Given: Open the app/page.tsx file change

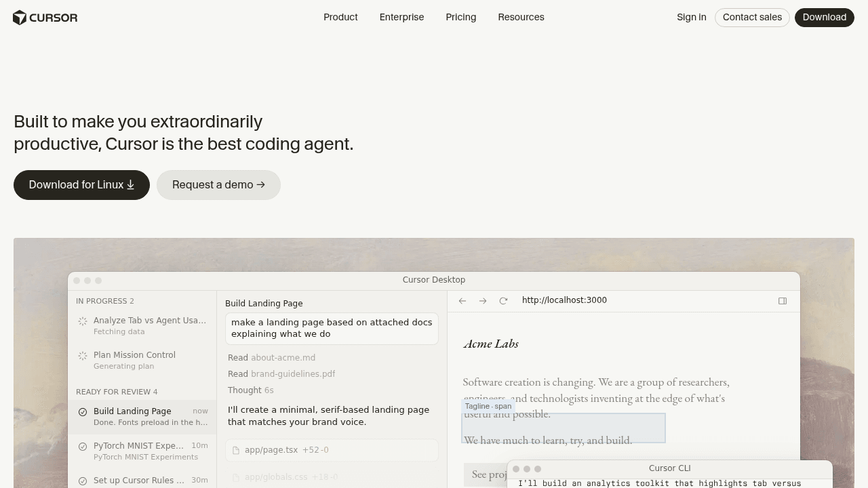Looking at the screenshot, I should point(332,450).
